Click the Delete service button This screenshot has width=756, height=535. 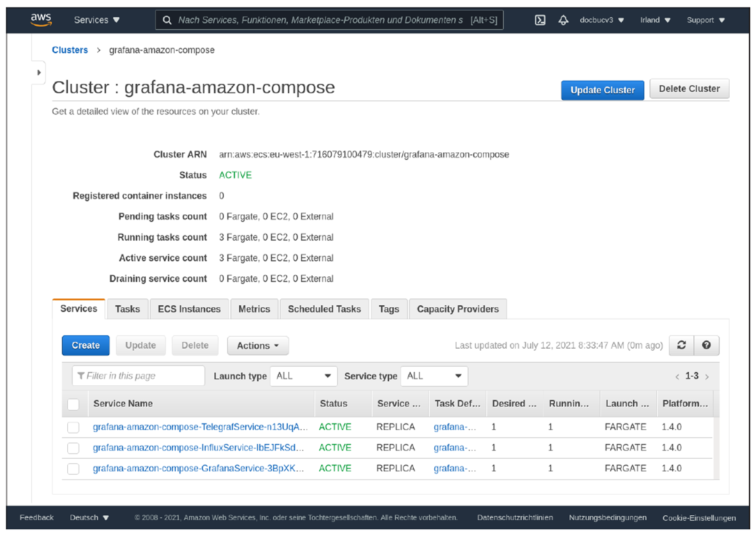[x=195, y=346]
